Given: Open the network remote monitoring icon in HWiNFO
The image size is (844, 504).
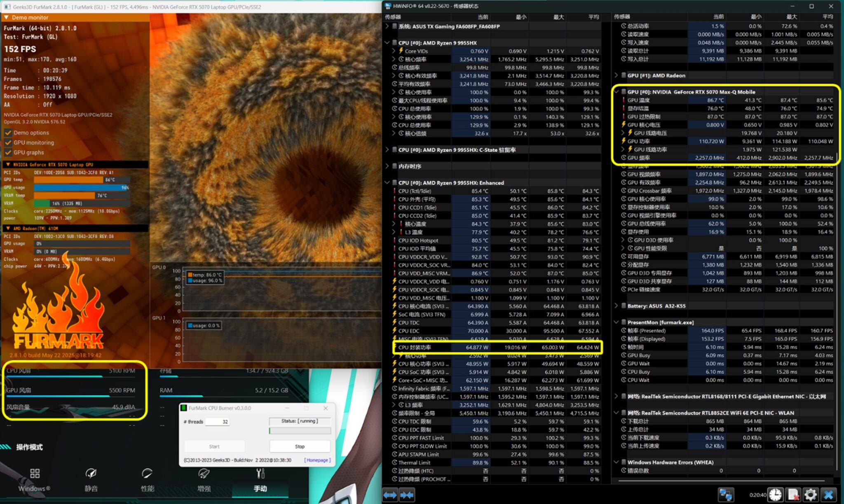Looking at the screenshot, I should point(726,495).
